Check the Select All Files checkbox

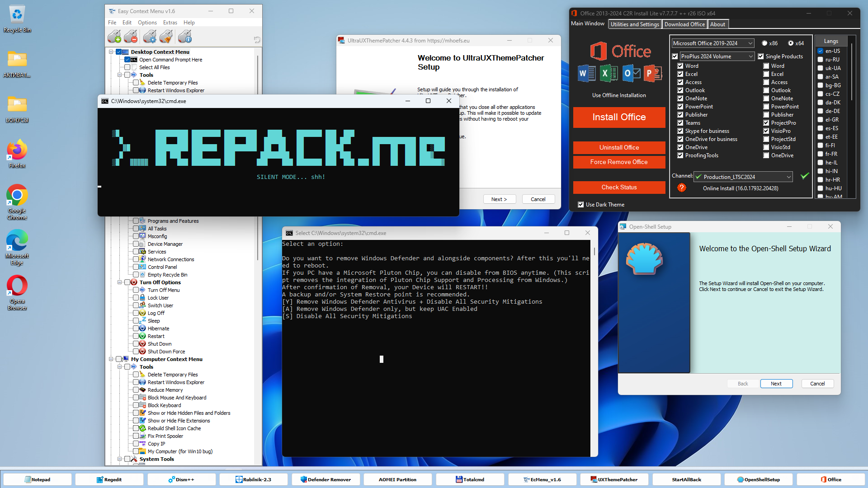tap(127, 67)
